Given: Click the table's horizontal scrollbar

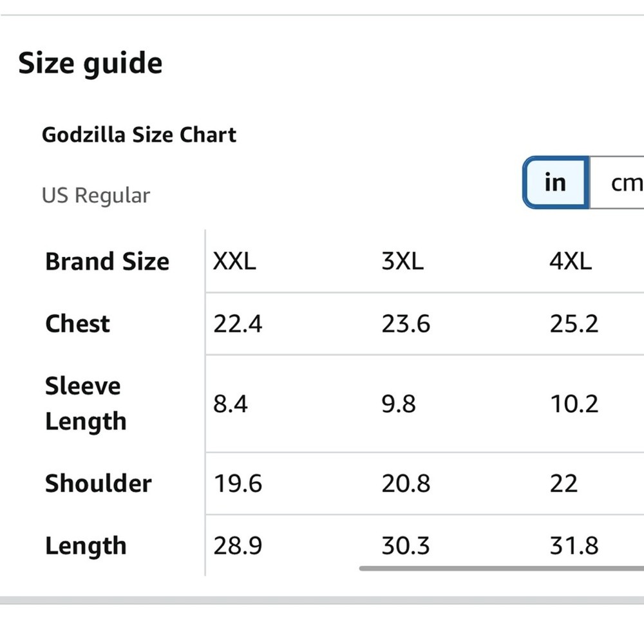Looking at the screenshot, I should 501,569.
